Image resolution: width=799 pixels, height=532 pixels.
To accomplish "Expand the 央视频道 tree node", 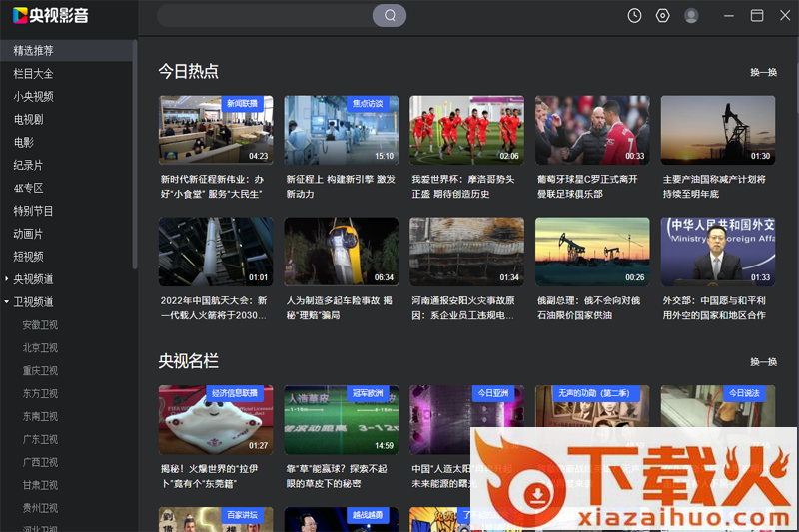I will point(7,279).
